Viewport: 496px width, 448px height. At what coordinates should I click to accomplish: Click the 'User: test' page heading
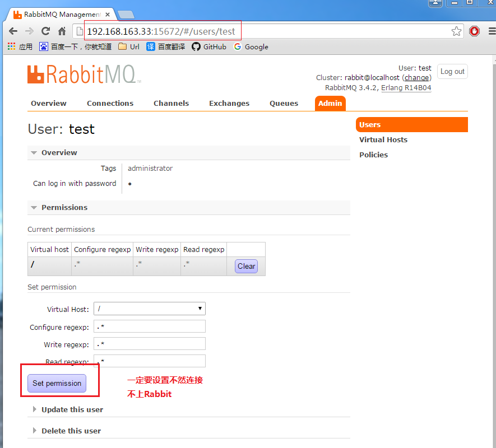point(61,129)
